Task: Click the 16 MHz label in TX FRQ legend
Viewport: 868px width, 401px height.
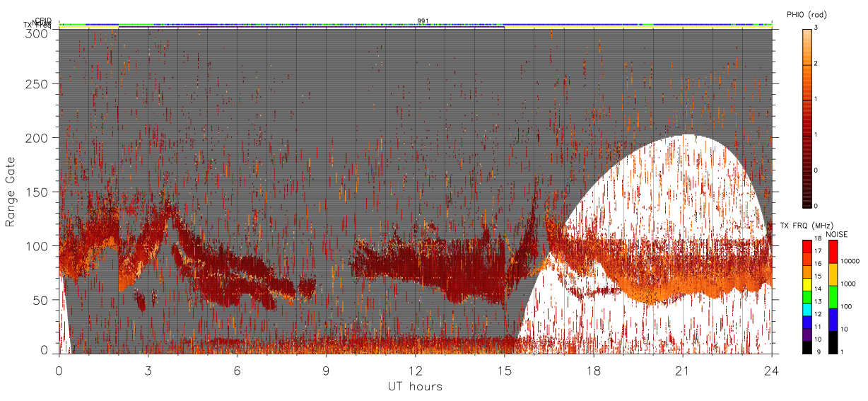Action: click(x=817, y=264)
